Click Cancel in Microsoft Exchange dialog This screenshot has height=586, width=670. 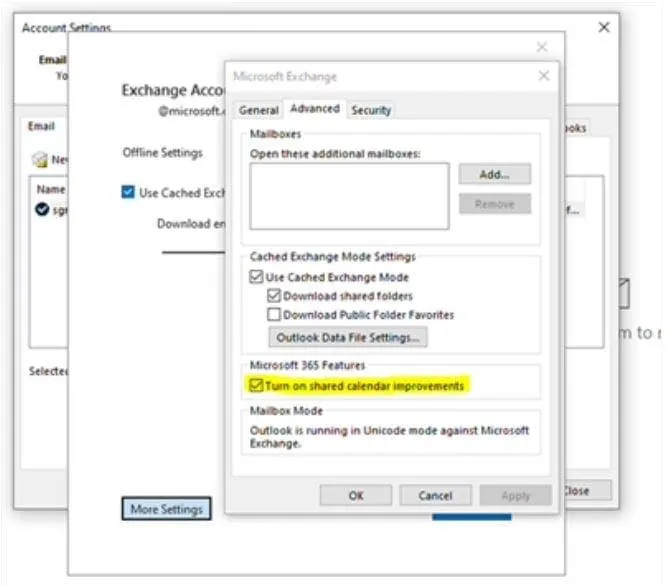(435, 495)
